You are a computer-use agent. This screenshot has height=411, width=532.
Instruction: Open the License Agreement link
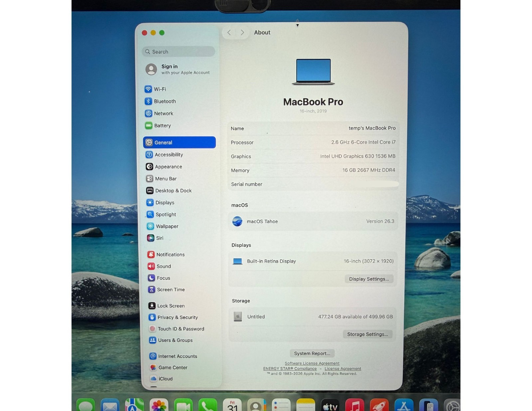tap(343, 369)
